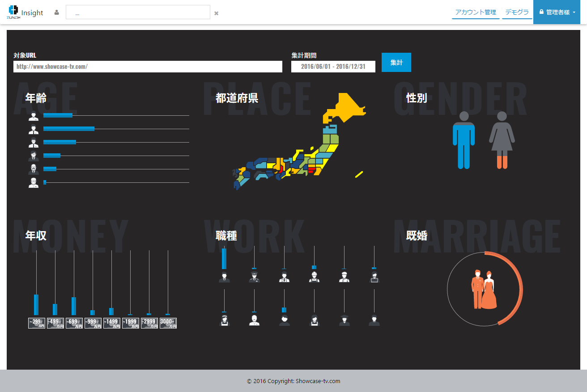Select the businessman in suit job icon
This screenshot has width=587, height=392.
click(224, 277)
